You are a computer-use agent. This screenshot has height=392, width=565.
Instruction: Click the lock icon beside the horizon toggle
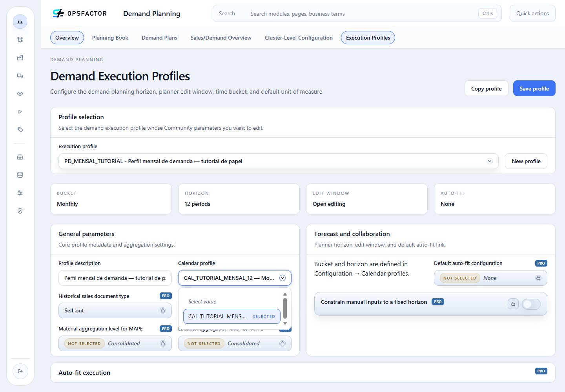(513, 304)
